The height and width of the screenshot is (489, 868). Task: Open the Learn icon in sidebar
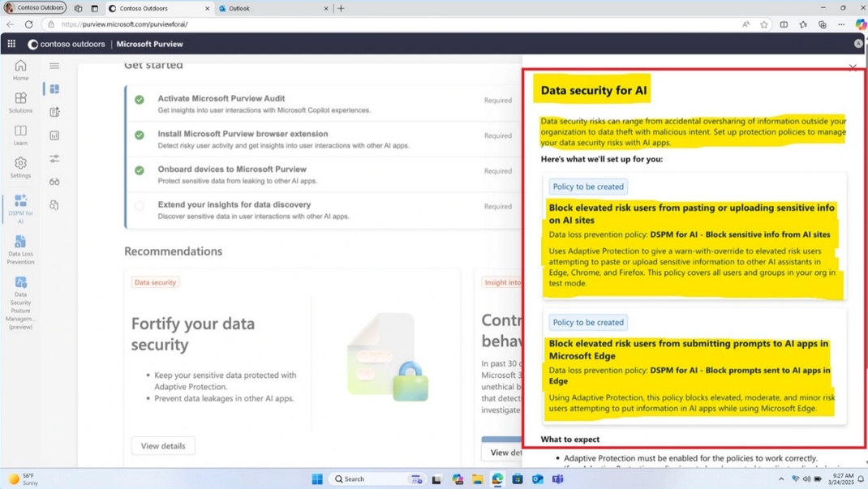(x=20, y=135)
